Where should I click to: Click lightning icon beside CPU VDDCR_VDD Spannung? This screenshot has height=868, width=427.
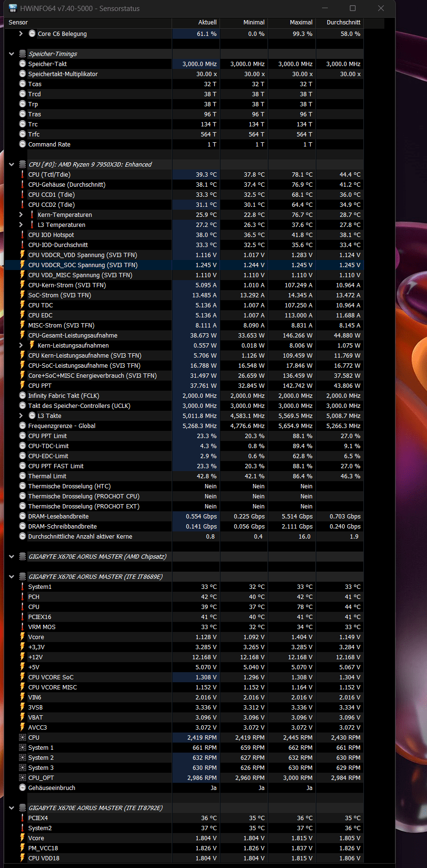[23, 255]
